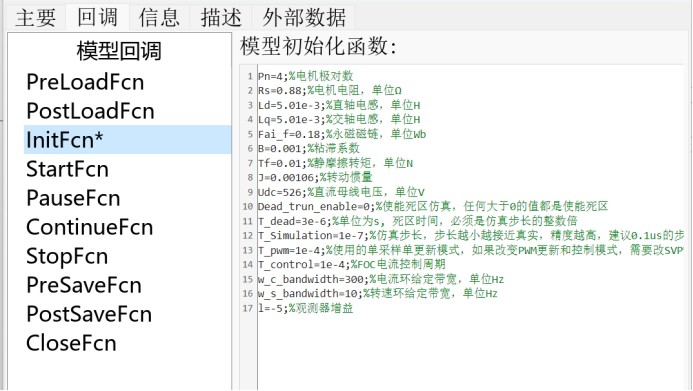This screenshot has height=391, width=693.
Task: Place cursor on J=0.00106 line
Action: (x=315, y=178)
